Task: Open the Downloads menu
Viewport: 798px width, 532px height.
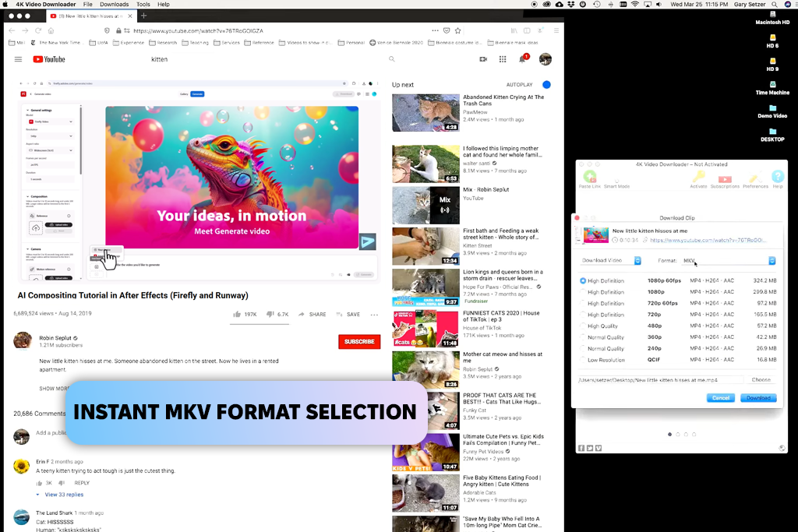Action: point(114,4)
